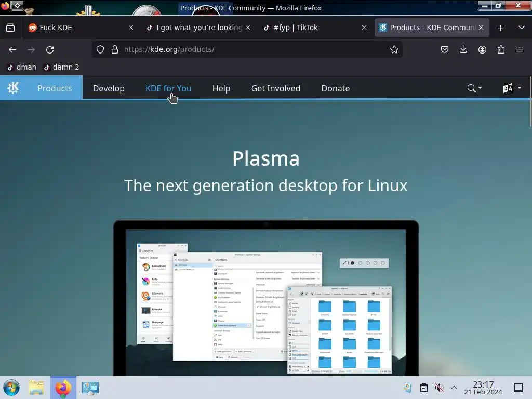
Task: Switch to the I got what you're looking tab
Action: [x=198, y=28]
